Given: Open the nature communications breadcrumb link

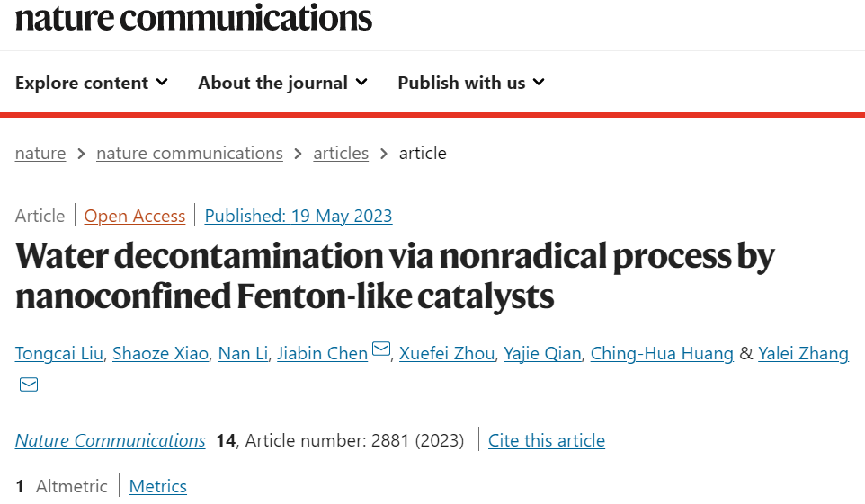Looking at the screenshot, I should (x=189, y=153).
